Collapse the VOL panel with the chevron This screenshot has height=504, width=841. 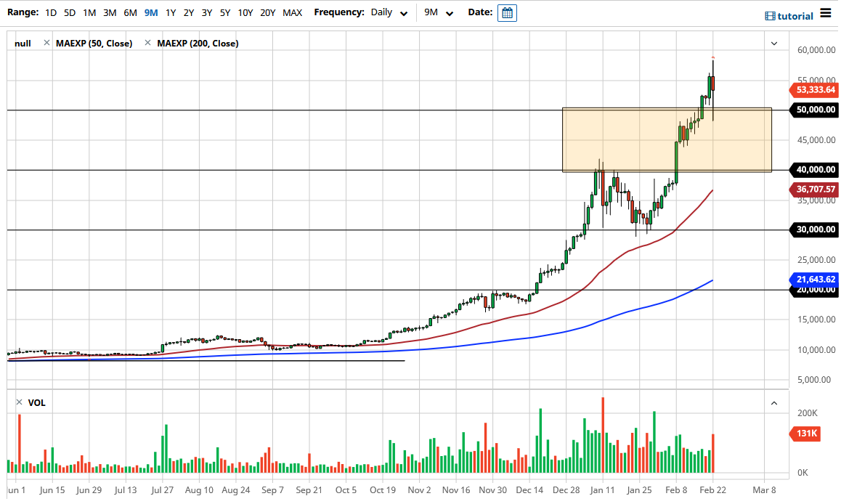pyautogui.click(x=773, y=402)
